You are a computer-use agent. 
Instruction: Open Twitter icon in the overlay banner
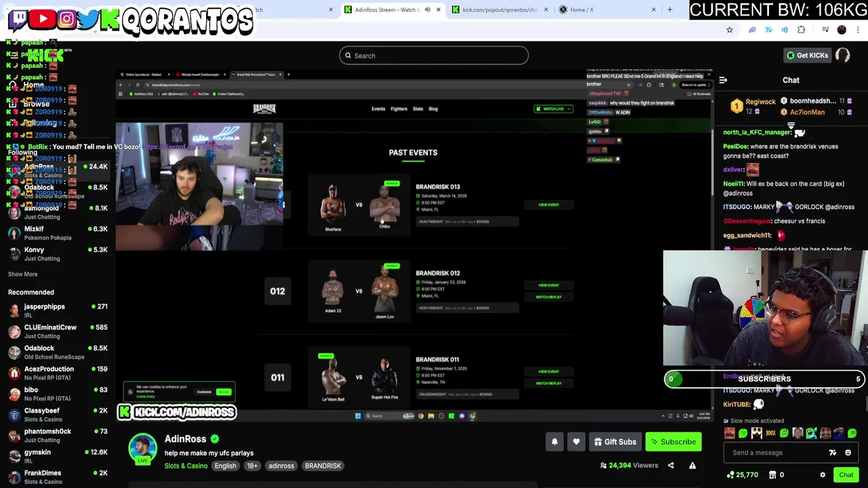[x=87, y=19]
